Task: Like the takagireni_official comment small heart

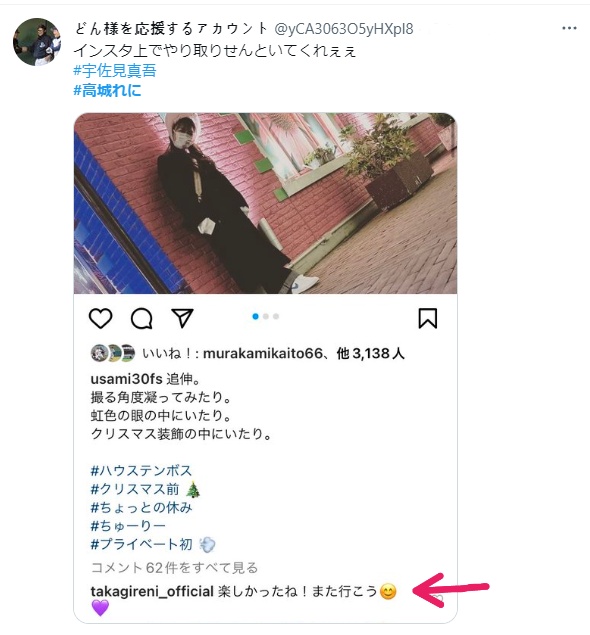Action: click(x=438, y=598)
